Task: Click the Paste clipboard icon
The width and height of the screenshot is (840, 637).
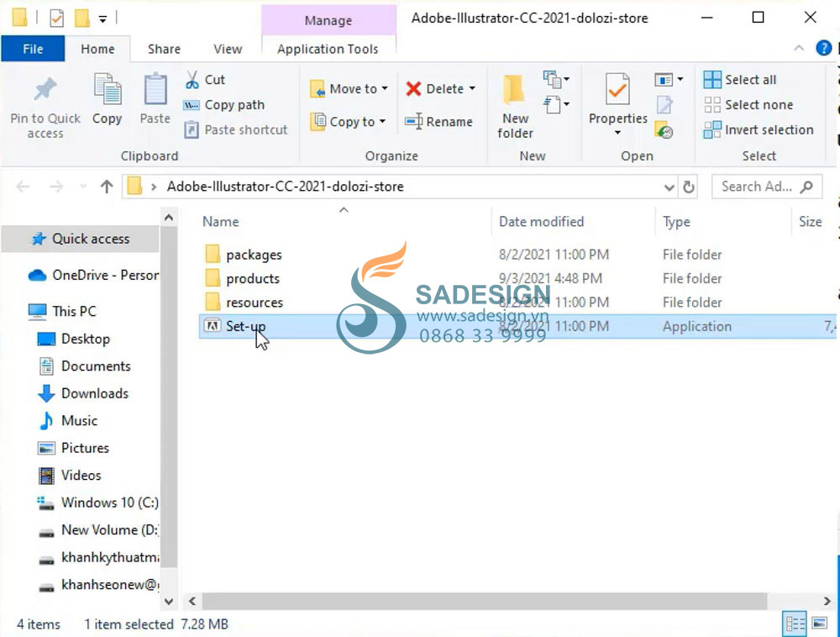Action: click(x=155, y=89)
